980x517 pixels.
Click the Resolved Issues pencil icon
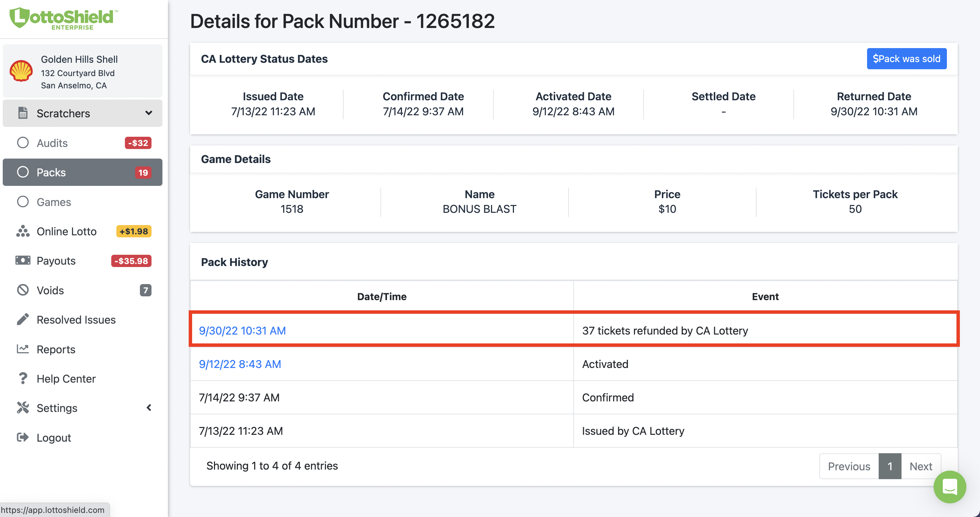(23, 319)
